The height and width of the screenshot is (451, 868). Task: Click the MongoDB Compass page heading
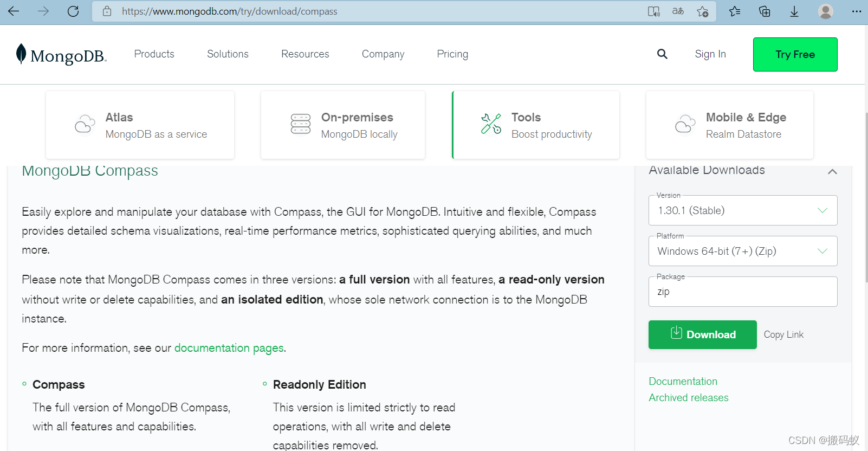(x=90, y=171)
